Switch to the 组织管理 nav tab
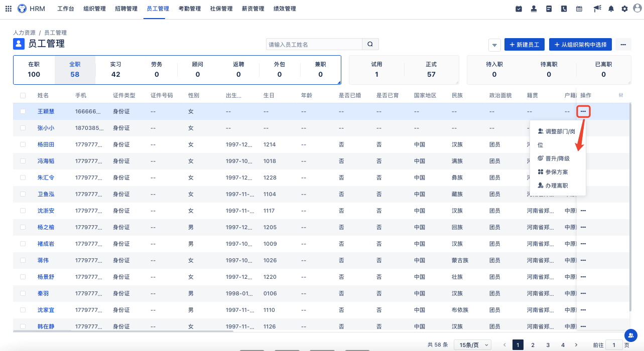The image size is (644, 351). tap(94, 9)
